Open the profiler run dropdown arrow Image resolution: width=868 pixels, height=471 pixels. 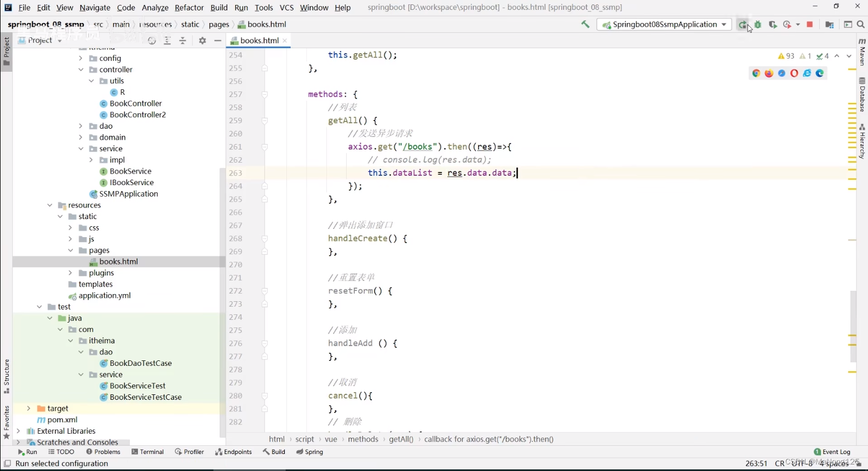[798, 25]
